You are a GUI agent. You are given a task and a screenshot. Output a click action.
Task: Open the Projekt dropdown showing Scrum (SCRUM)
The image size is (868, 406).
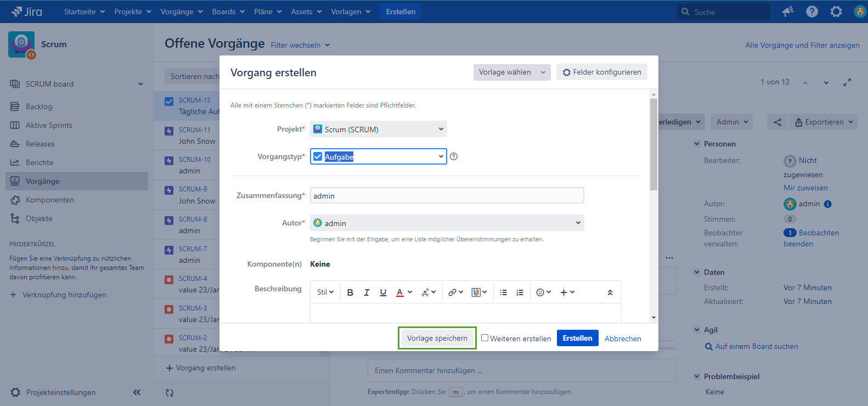pyautogui.click(x=378, y=129)
